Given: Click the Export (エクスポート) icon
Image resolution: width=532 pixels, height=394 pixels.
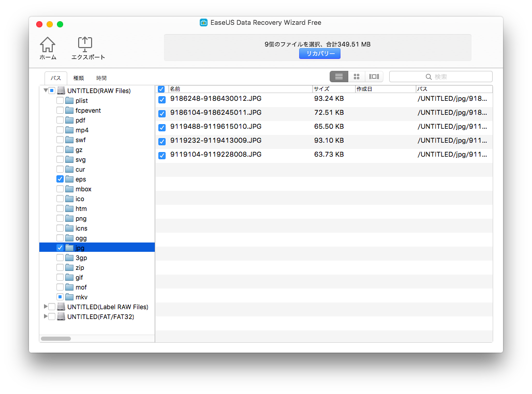Looking at the screenshot, I should (x=85, y=44).
